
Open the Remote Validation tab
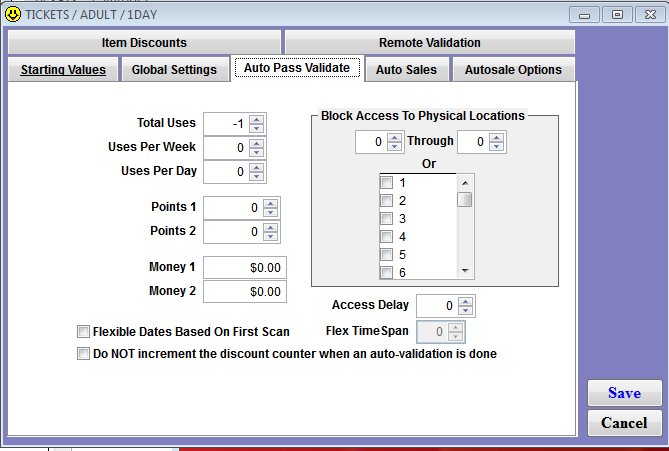(430, 42)
